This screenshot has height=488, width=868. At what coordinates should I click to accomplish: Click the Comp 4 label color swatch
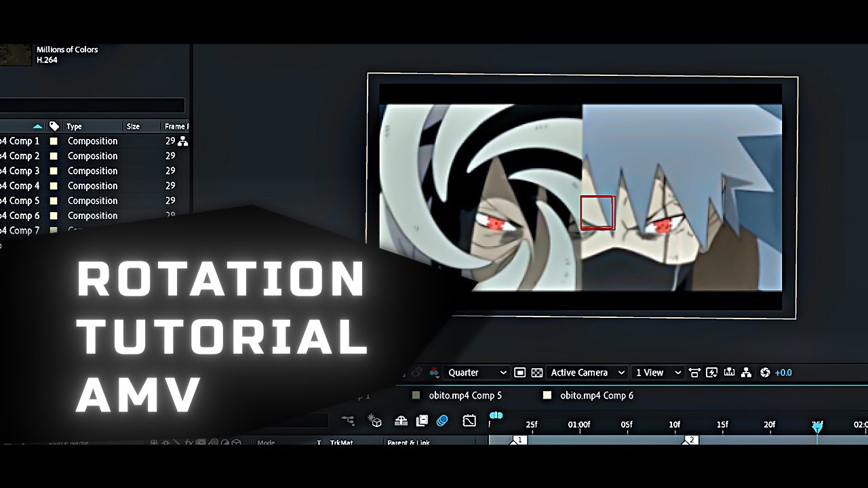click(x=54, y=186)
